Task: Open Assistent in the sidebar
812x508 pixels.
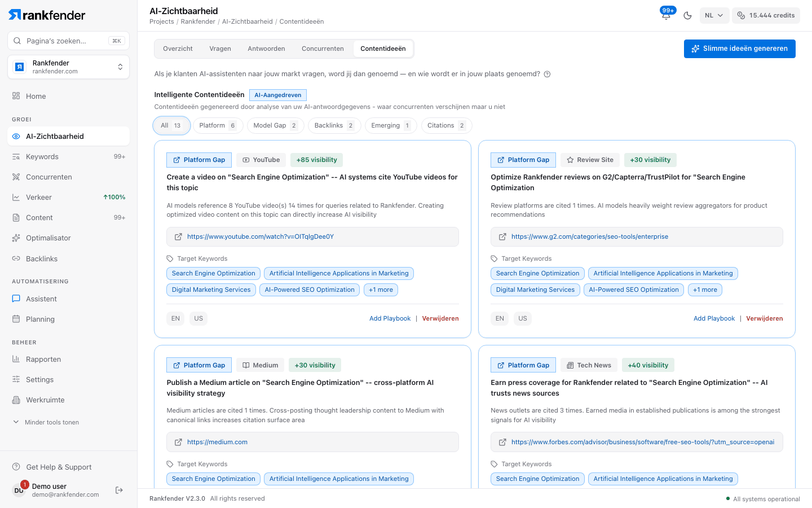Action: (68, 299)
